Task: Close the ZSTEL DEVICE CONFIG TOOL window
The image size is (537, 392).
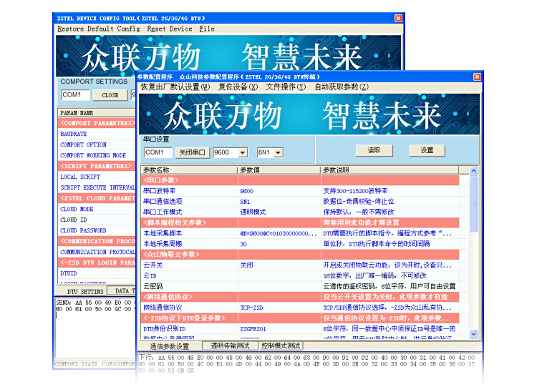Action: click(x=398, y=18)
